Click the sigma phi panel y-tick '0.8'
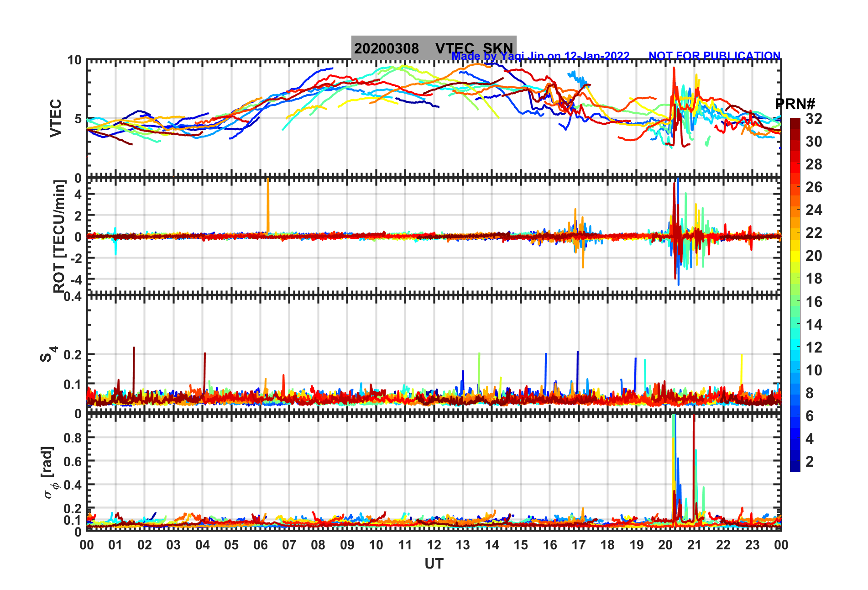Image resolution: width=868 pixels, height=590 pixels. pos(73,437)
